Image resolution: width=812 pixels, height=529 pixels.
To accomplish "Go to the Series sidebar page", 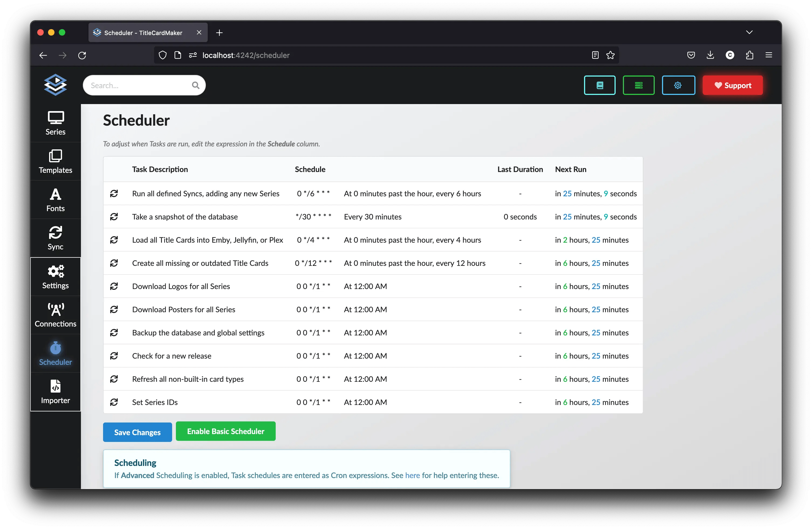I will (x=55, y=123).
